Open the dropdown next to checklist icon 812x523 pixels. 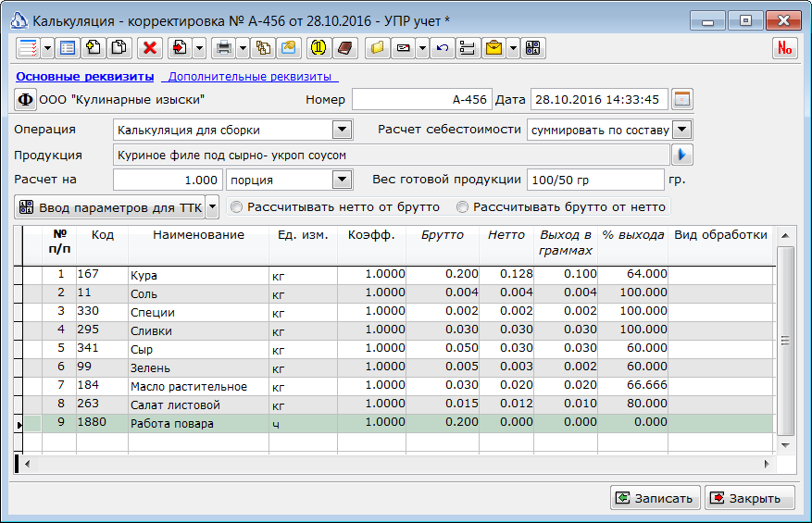(x=47, y=48)
